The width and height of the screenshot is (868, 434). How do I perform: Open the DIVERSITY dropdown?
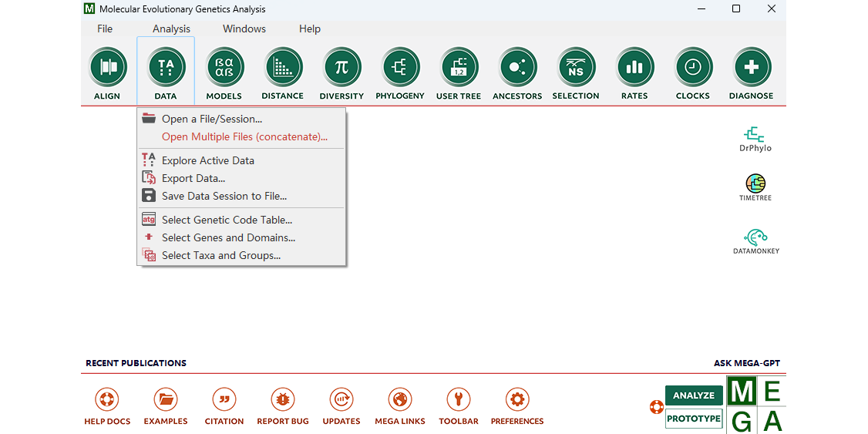point(341,68)
